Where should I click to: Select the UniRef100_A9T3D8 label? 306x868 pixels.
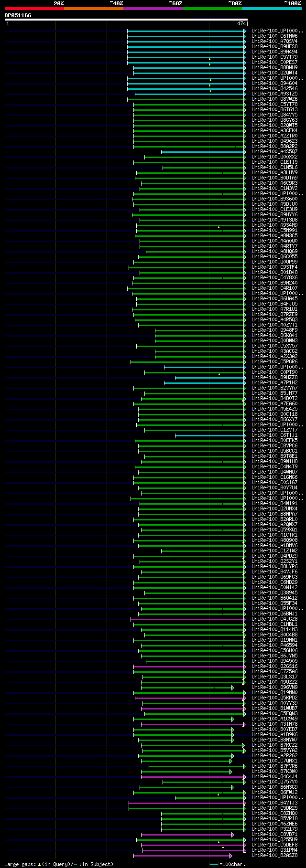(274, 220)
